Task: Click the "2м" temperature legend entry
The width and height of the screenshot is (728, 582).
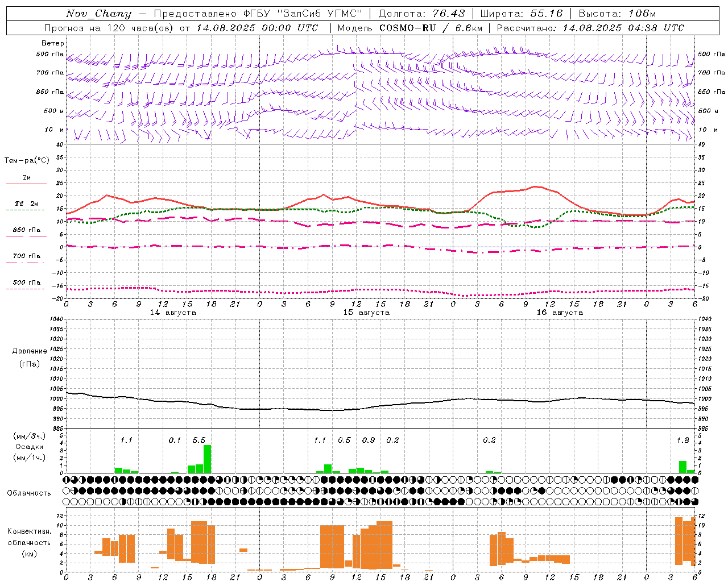Action: point(27,177)
